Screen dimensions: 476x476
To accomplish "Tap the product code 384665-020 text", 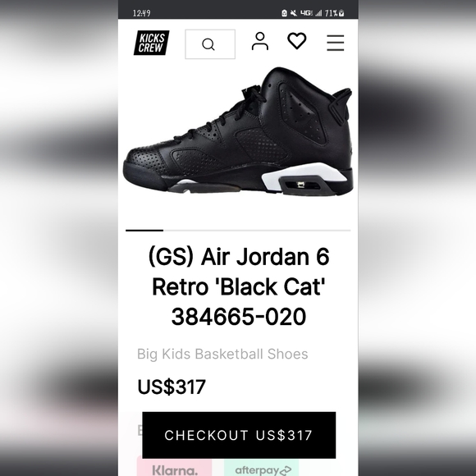I will pos(239,316).
